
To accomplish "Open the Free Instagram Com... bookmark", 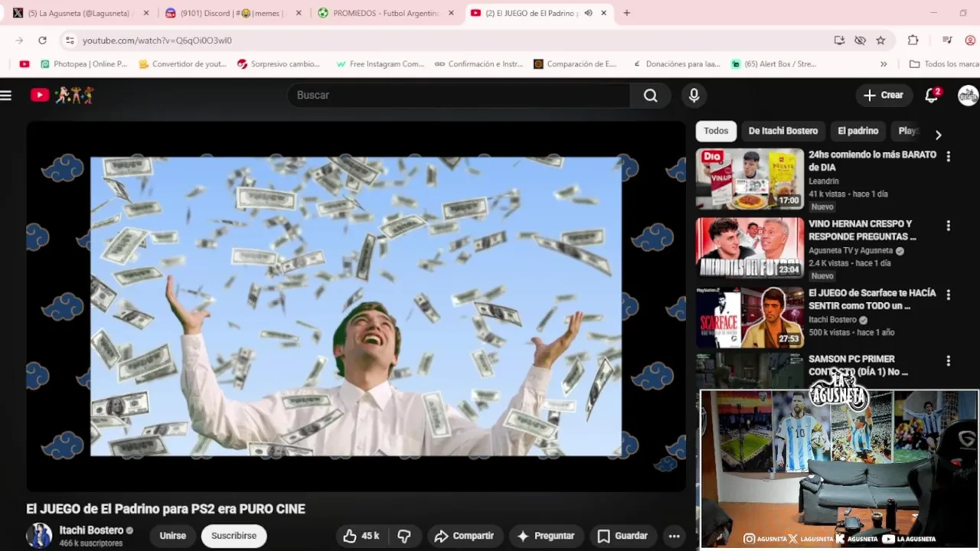I will tap(380, 64).
